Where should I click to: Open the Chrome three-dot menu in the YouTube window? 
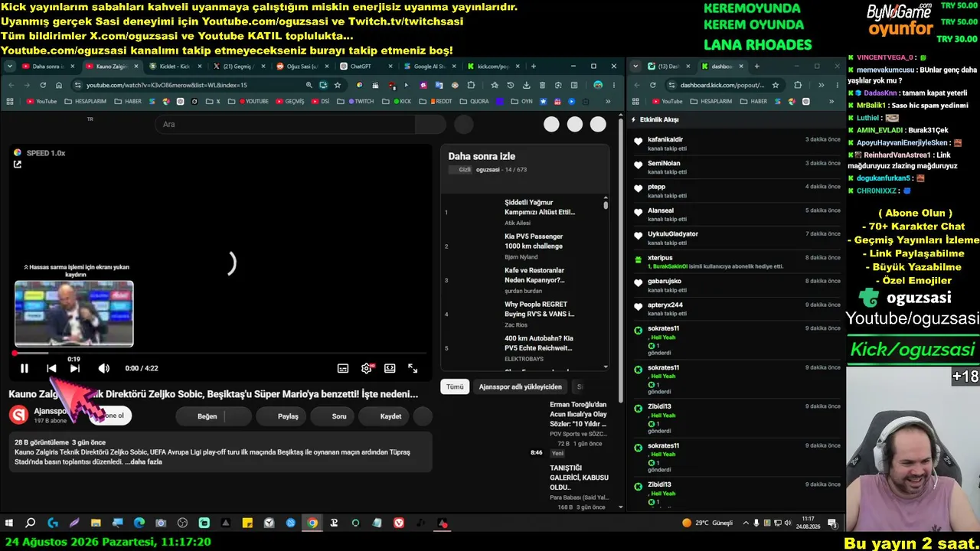pos(614,85)
